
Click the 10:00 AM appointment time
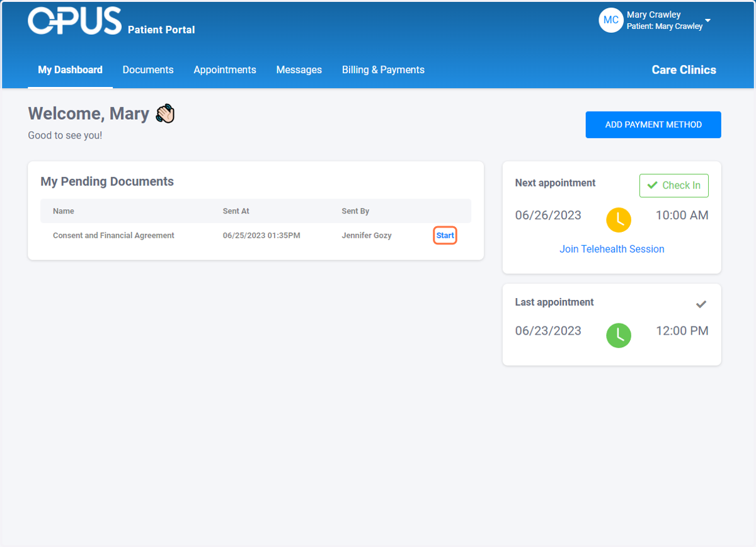(682, 216)
